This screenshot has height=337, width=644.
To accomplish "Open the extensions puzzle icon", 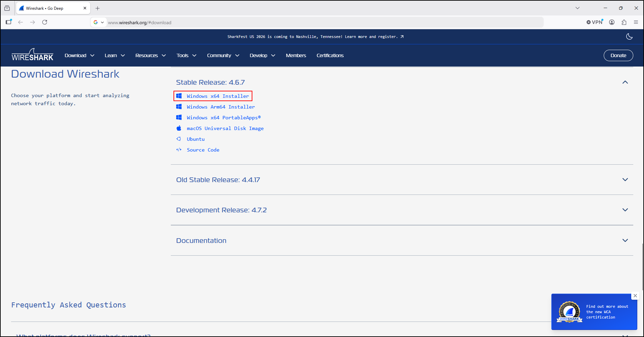I will tap(624, 22).
